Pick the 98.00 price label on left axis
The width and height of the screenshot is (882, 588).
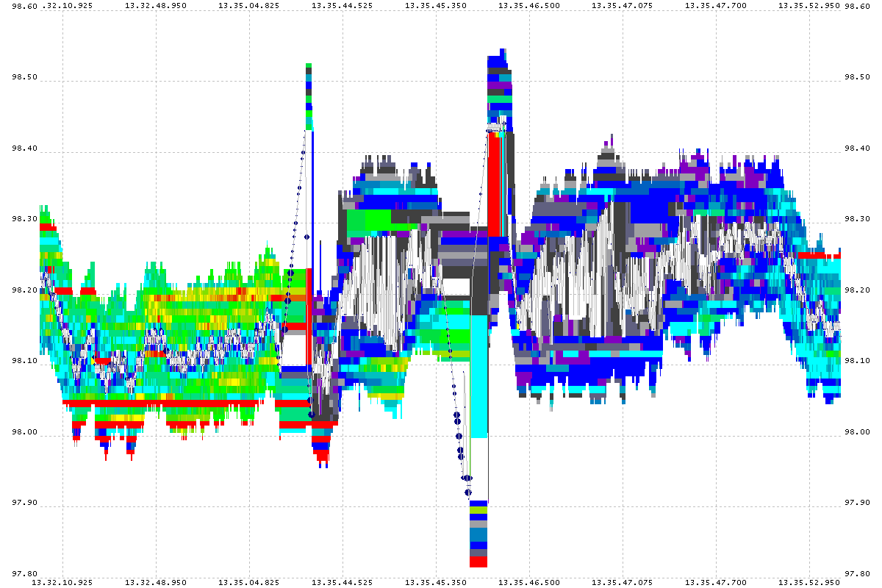click(26, 432)
